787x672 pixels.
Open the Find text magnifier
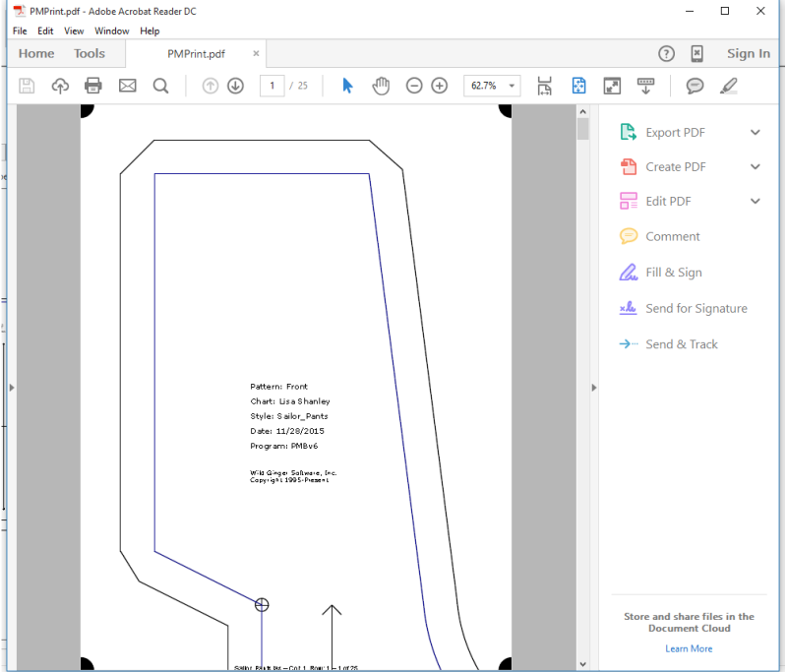click(161, 86)
